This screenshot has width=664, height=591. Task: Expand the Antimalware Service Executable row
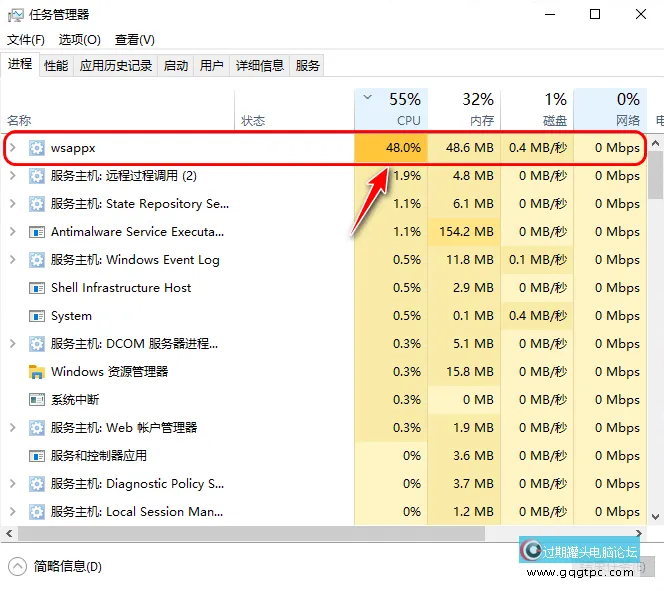click(x=13, y=232)
